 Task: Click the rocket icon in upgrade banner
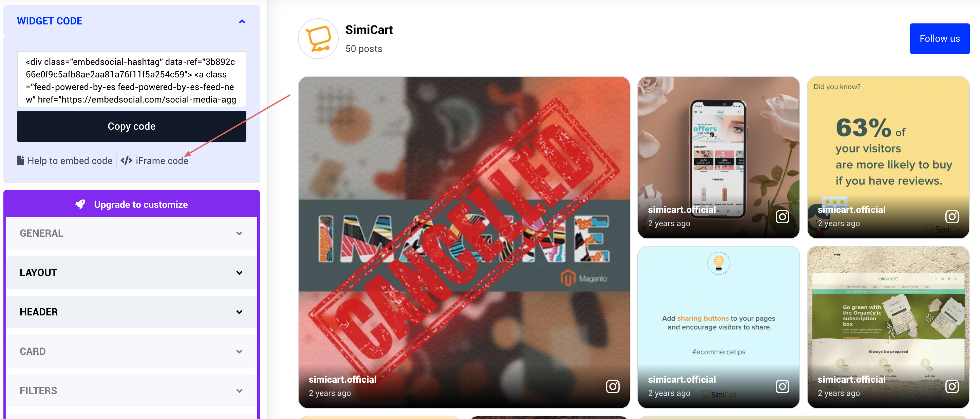click(80, 204)
